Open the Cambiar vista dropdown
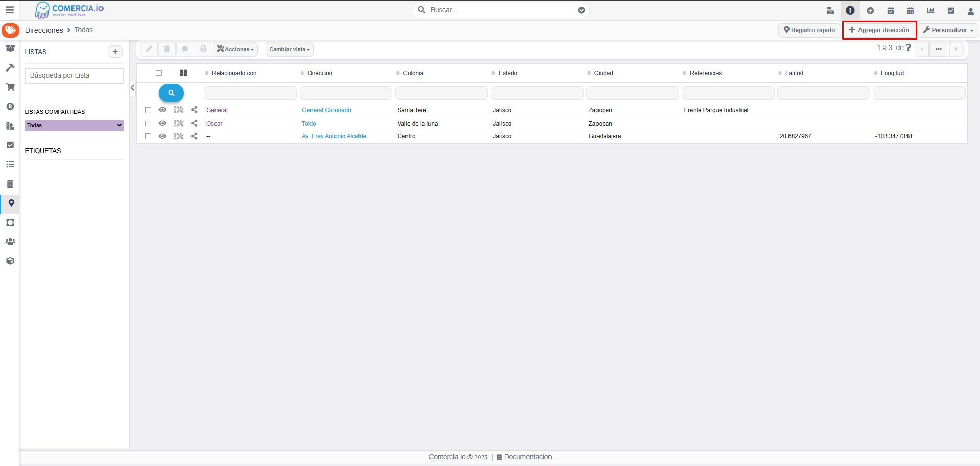Screen dimensions: 980x466 coord(290,49)
